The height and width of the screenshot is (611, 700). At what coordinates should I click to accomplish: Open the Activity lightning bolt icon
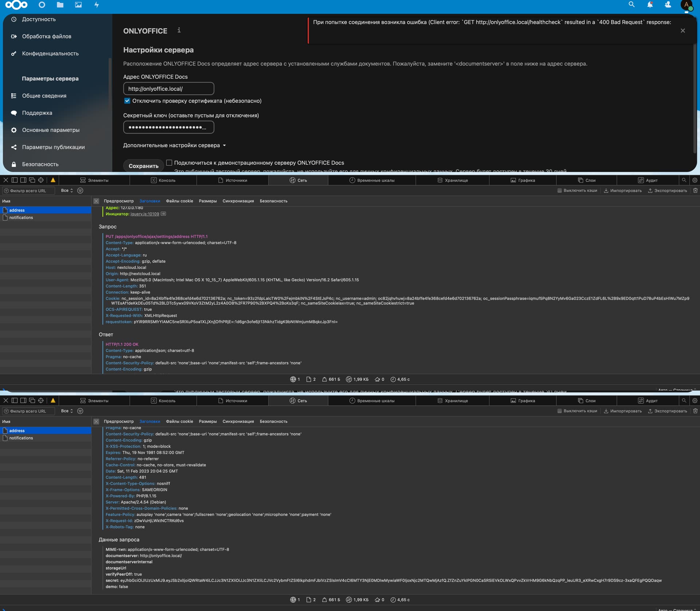coord(97,5)
